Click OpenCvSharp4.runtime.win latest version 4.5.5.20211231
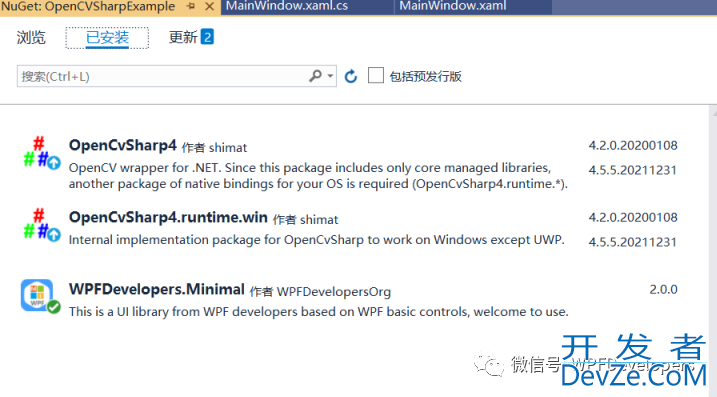 (632, 242)
